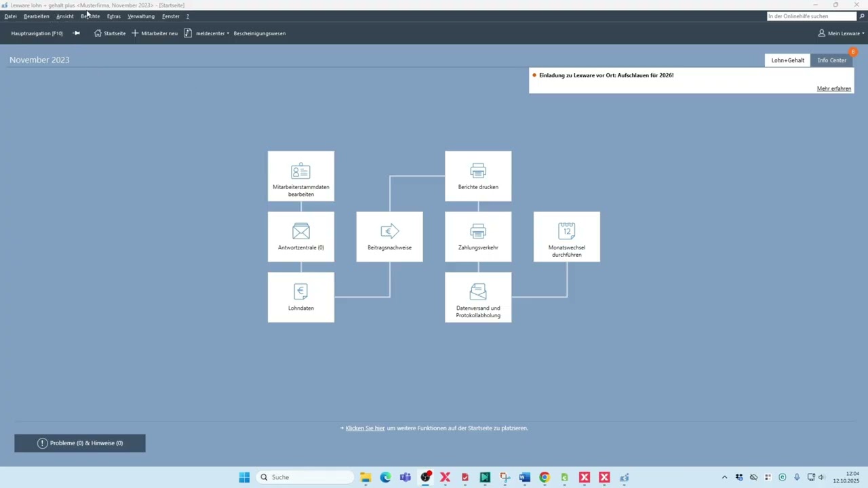Open Microsoft Teams from the taskbar
This screenshot has width=868, height=488.
(x=406, y=477)
